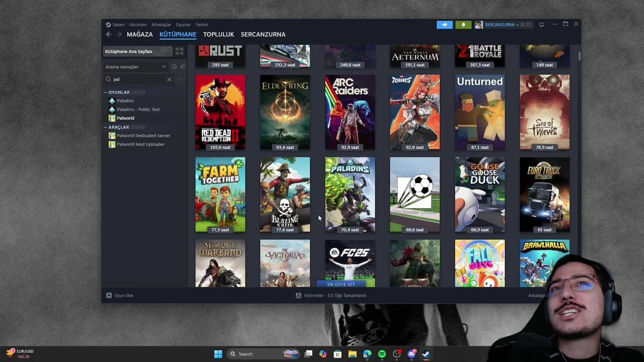Select Paladins - Public Test in list

pyautogui.click(x=138, y=110)
